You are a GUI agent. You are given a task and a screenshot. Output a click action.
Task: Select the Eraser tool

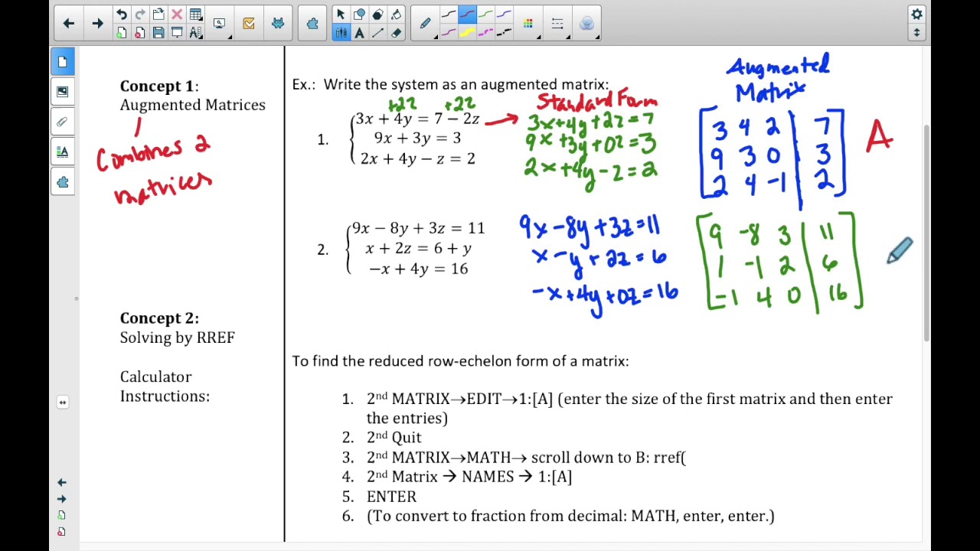coord(396,33)
